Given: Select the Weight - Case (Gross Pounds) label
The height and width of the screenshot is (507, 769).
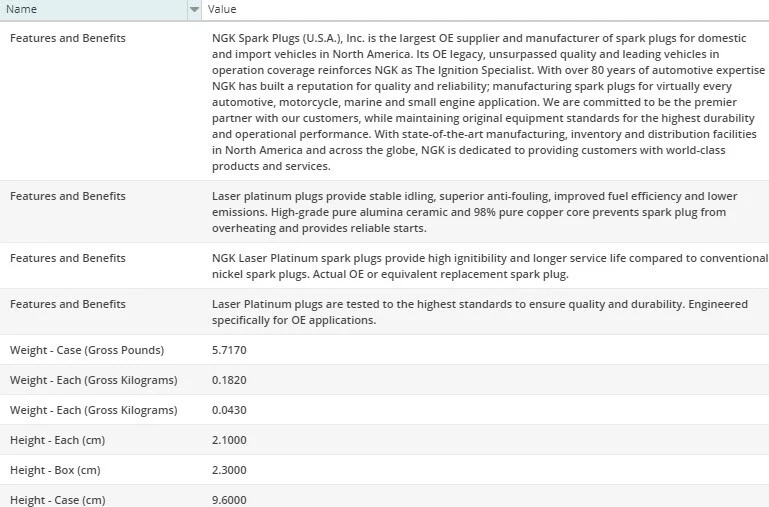Looking at the screenshot, I should [x=87, y=350].
